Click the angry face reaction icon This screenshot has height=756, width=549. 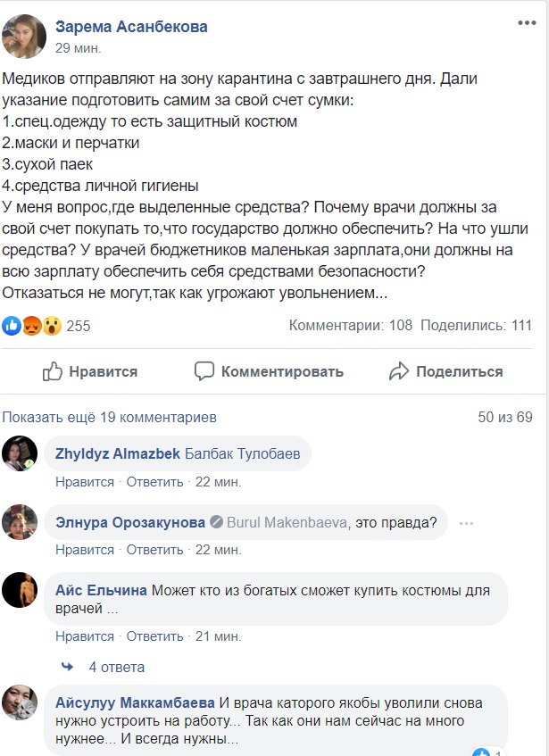pyautogui.click(x=32, y=326)
